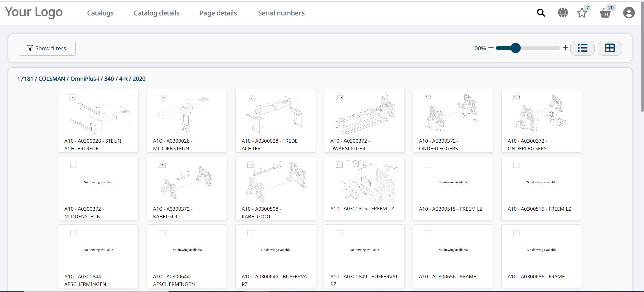Open the user account profile icon
The width and height of the screenshot is (644, 292).
[629, 13]
